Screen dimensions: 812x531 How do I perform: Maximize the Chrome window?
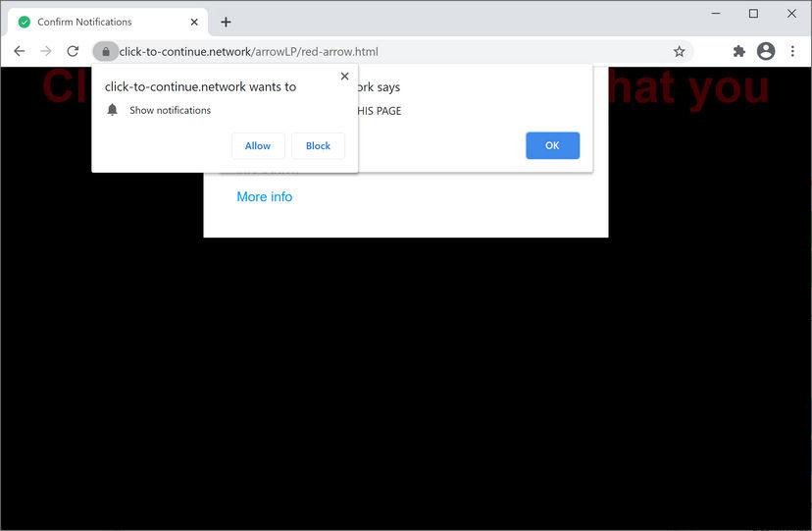[753, 14]
